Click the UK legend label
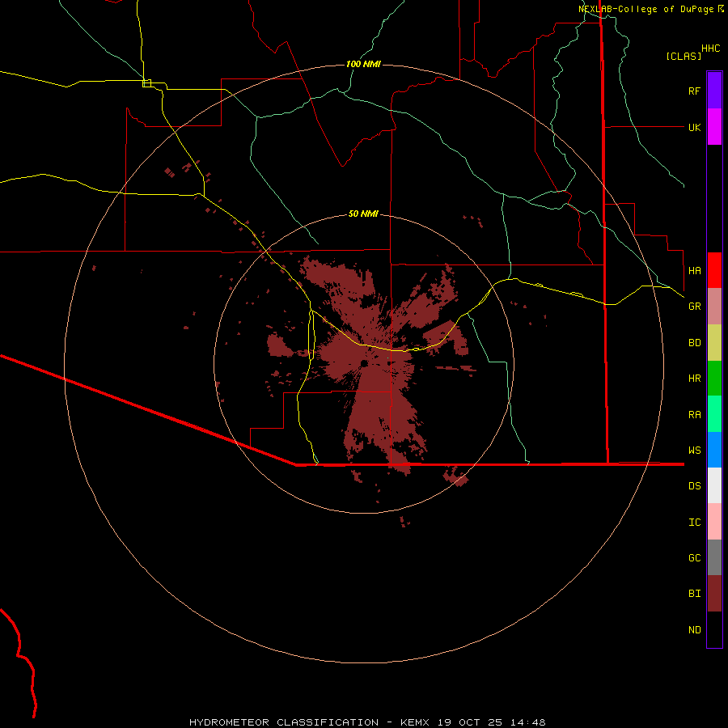This screenshot has width=728, height=728. (694, 127)
